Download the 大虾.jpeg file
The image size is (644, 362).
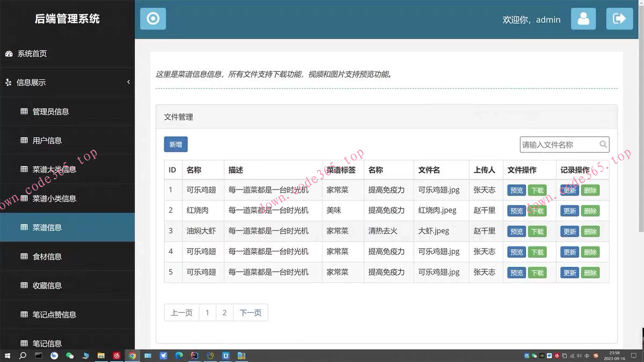tap(537, 231)
